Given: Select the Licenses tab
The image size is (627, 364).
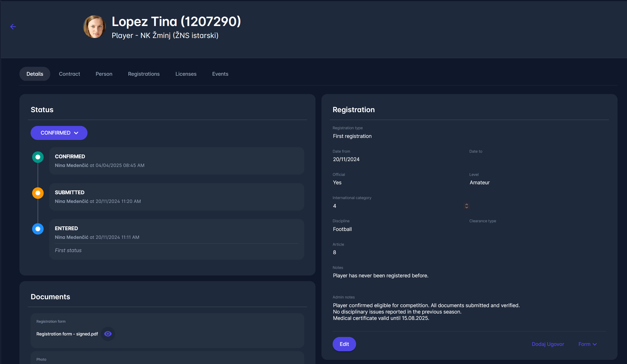Looking at the screenshot, I should pyautogui.click(x=186, y=74).
